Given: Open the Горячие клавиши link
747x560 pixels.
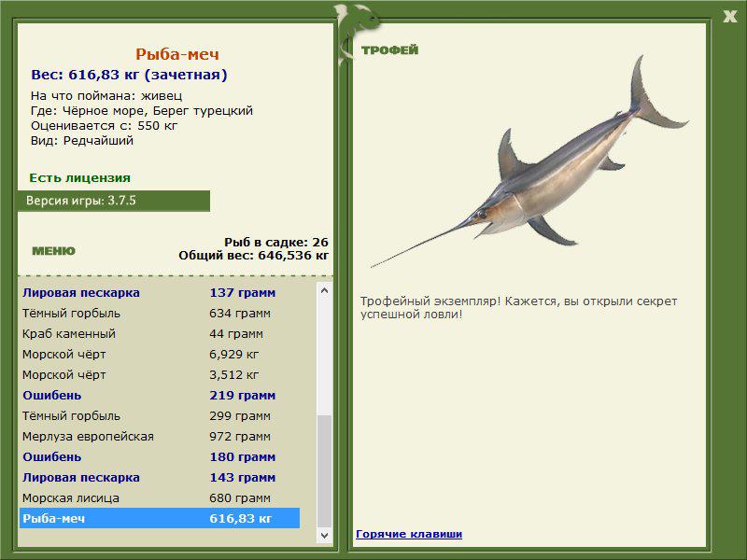Looking at the screenshot, I should [409, 534].
